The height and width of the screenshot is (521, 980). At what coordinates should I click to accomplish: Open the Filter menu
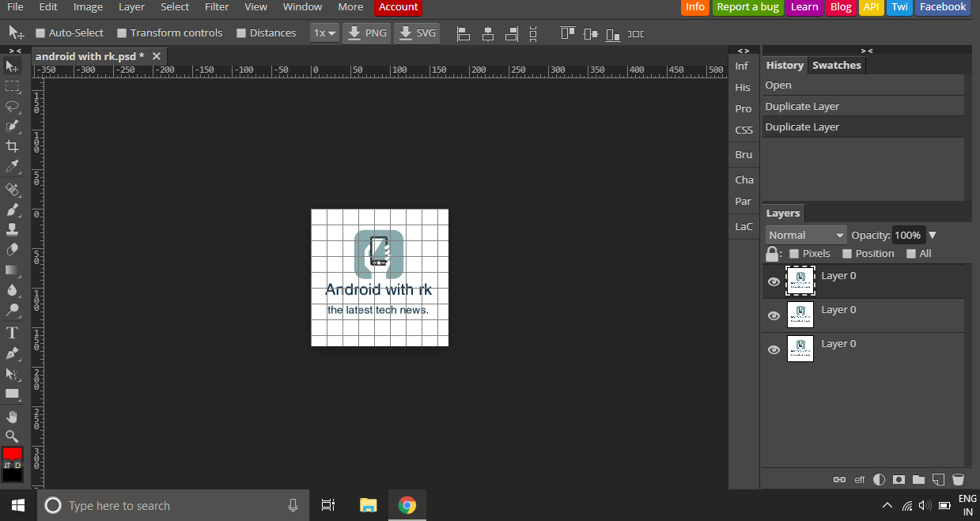tap(217, 7)
